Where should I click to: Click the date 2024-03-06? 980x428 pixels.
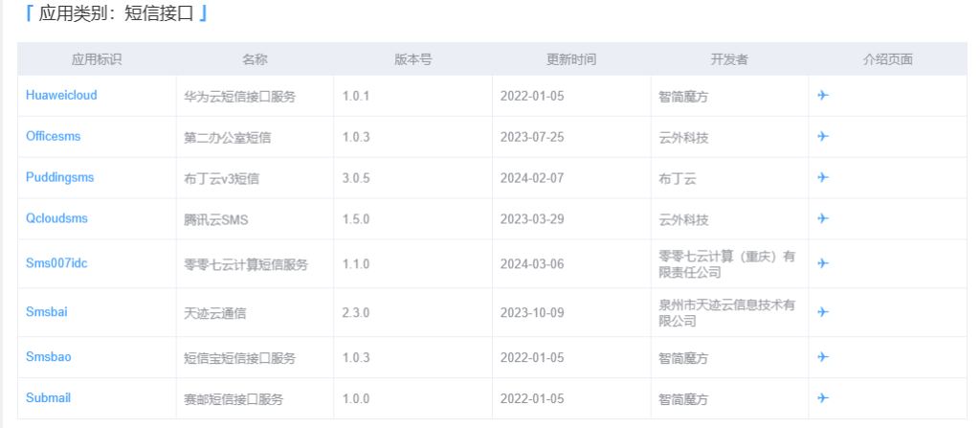coord(532,264)
